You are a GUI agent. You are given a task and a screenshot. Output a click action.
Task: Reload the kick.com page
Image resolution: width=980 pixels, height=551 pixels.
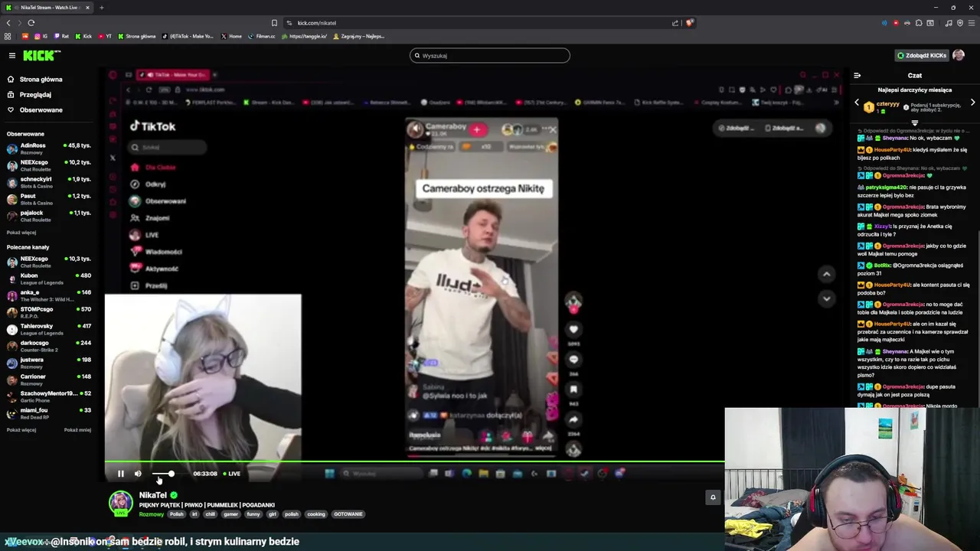pos(31,23)
